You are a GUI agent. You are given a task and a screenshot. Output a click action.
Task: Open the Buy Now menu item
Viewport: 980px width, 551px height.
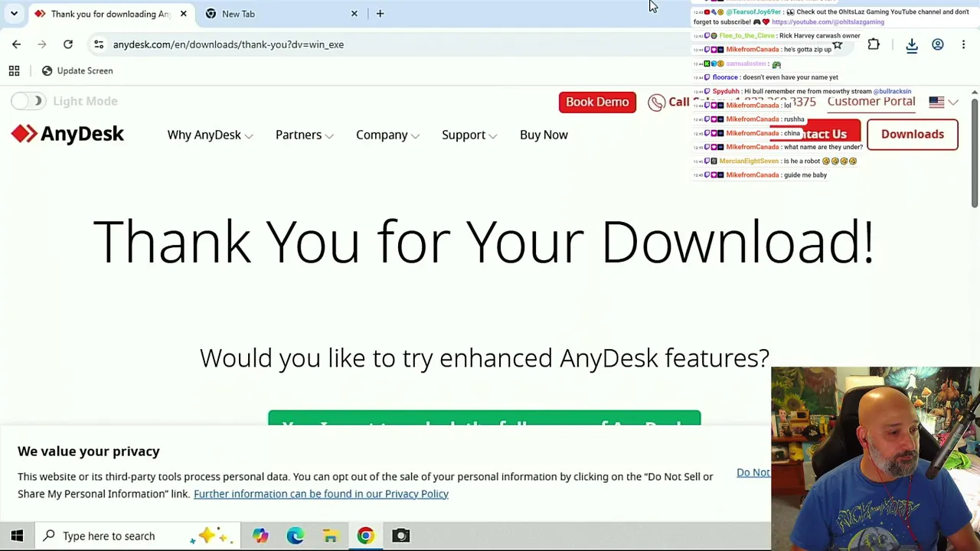click(x=544, y=135)
